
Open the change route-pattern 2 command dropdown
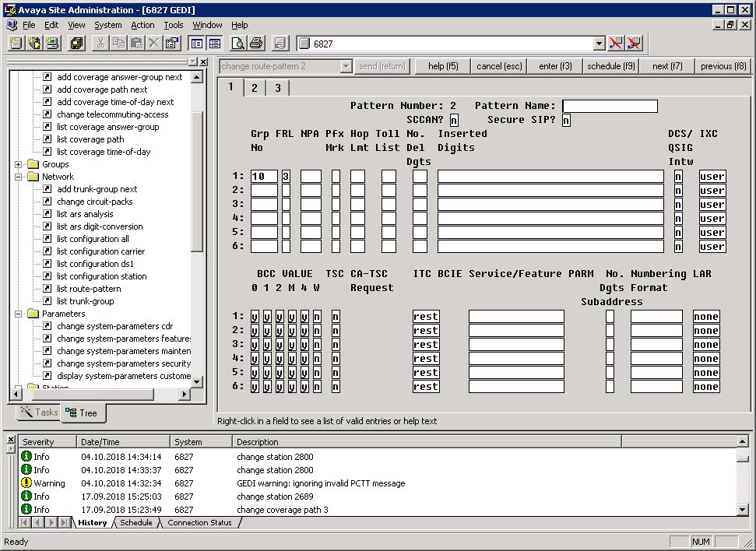tap(346, 66)
